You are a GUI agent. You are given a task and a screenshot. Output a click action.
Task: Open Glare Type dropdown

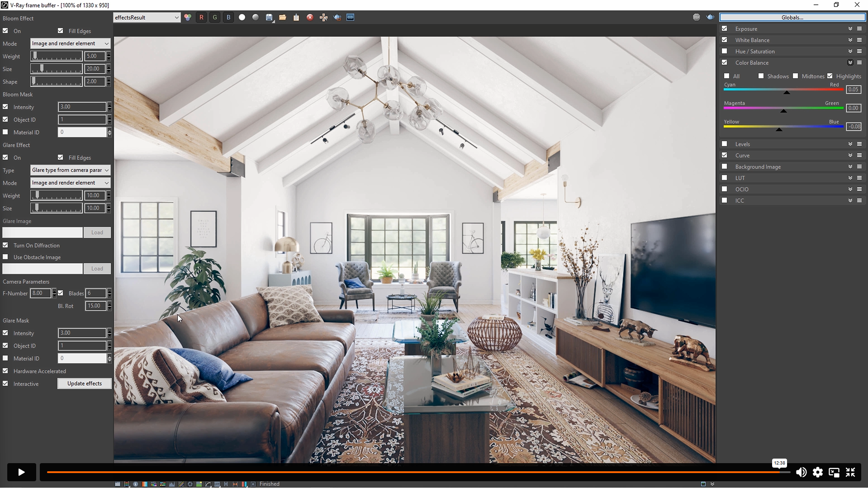[x=70, y=170]
